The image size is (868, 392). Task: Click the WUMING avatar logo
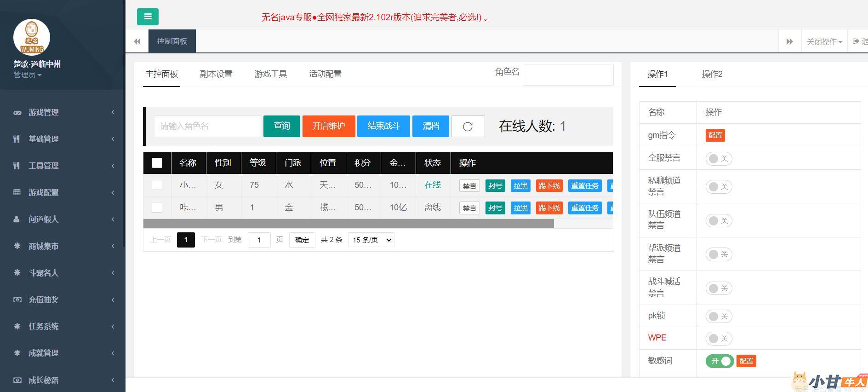(x=32, y=38)
